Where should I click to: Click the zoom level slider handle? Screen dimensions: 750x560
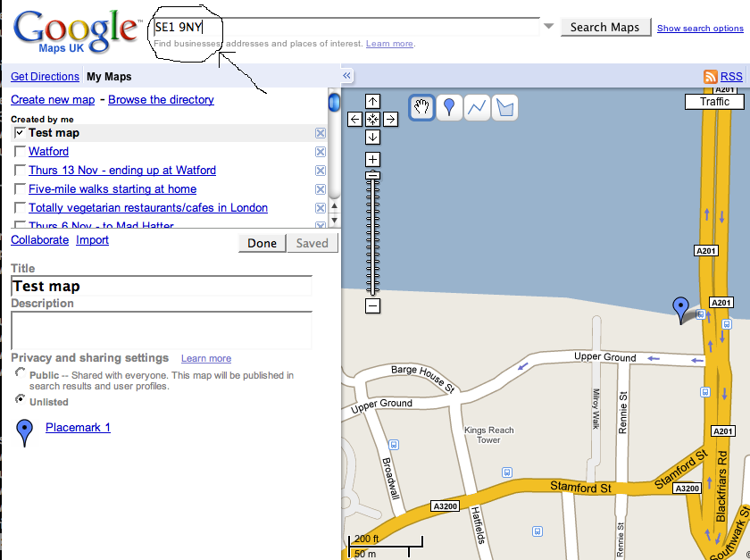click(x=373, y=175)
